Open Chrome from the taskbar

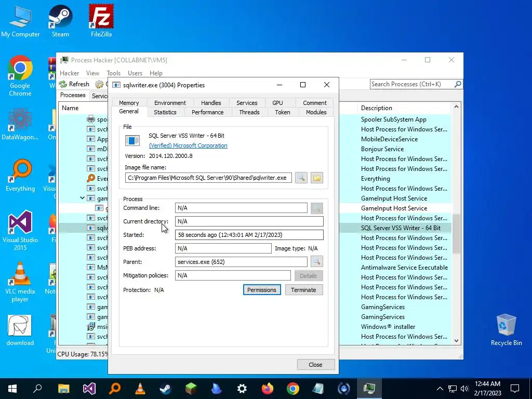coord(293,389)
